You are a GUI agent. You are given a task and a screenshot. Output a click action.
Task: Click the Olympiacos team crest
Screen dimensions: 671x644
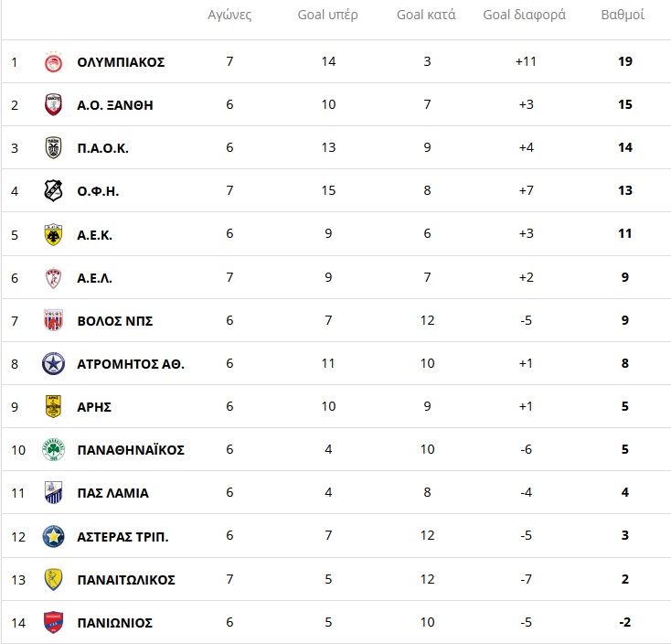tap(53, 62)
